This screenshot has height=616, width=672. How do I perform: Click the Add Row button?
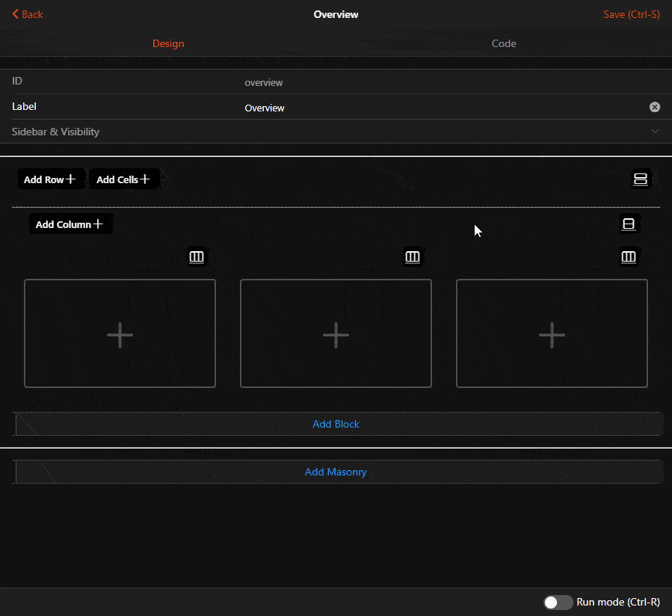click(50, 179)
